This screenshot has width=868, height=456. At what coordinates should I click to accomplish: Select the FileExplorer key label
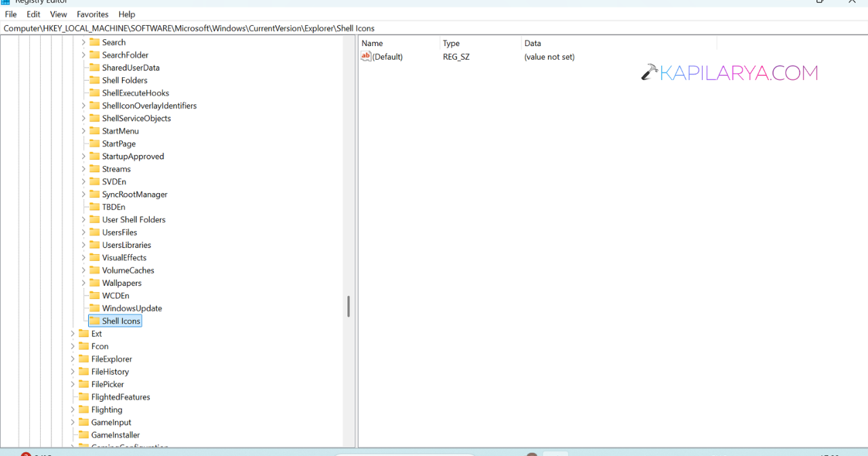pyautogui.click(x=112, y=359)
